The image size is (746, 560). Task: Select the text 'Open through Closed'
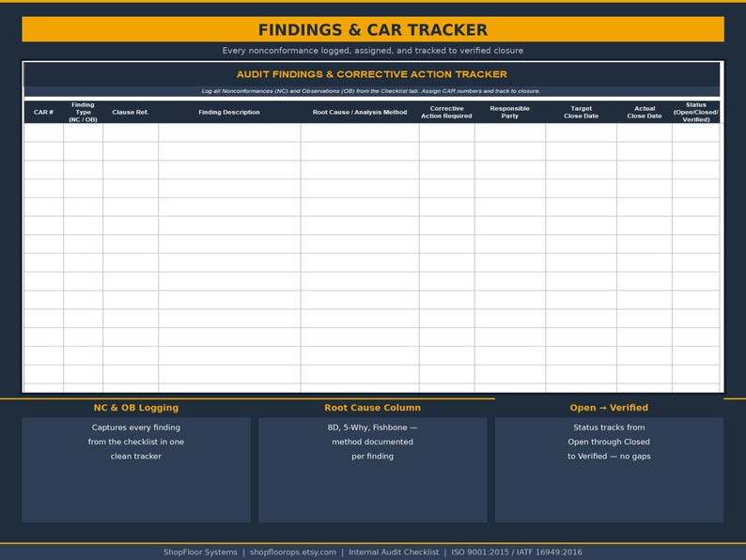pyautogui.click(x=609, y=442)
